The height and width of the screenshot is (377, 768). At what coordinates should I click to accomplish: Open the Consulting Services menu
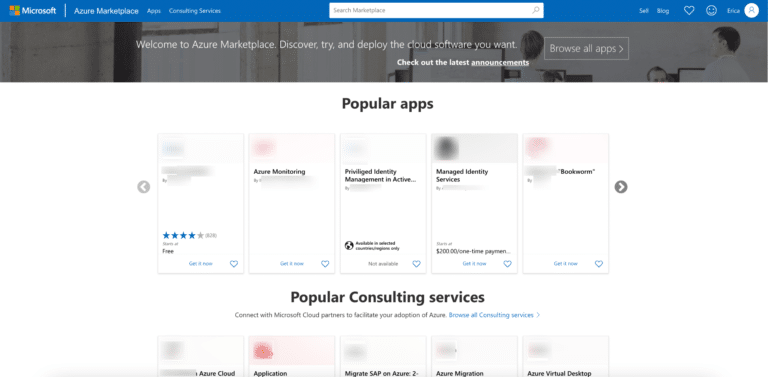pos(195,11)
